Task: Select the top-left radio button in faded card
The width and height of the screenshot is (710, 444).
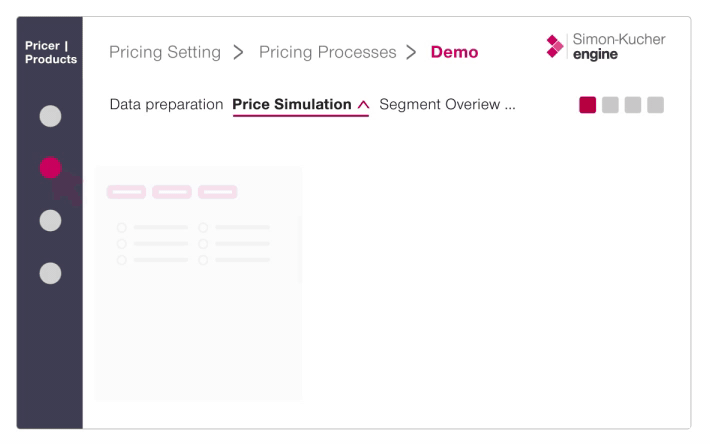Action: [x=122, y=227]
